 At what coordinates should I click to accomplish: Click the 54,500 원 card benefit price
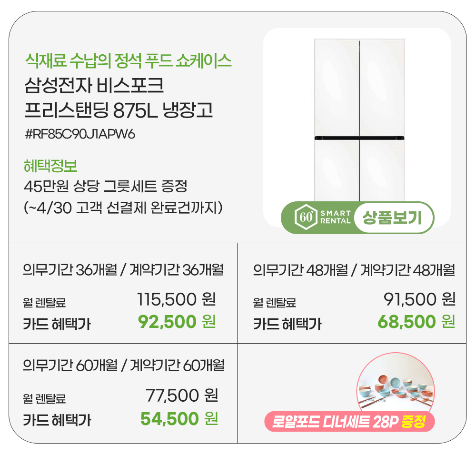tap(179, 419)
